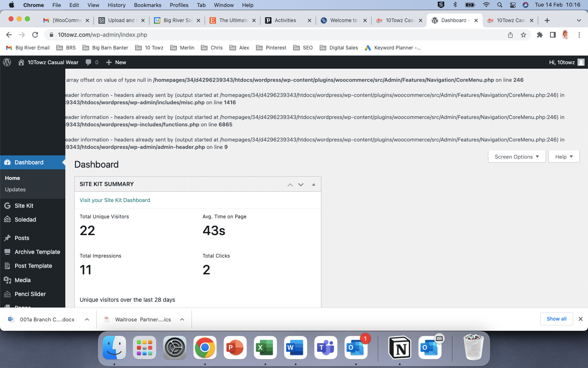
Task: Open Bookmarks menu in menu bar
Action: coord(147,5)
